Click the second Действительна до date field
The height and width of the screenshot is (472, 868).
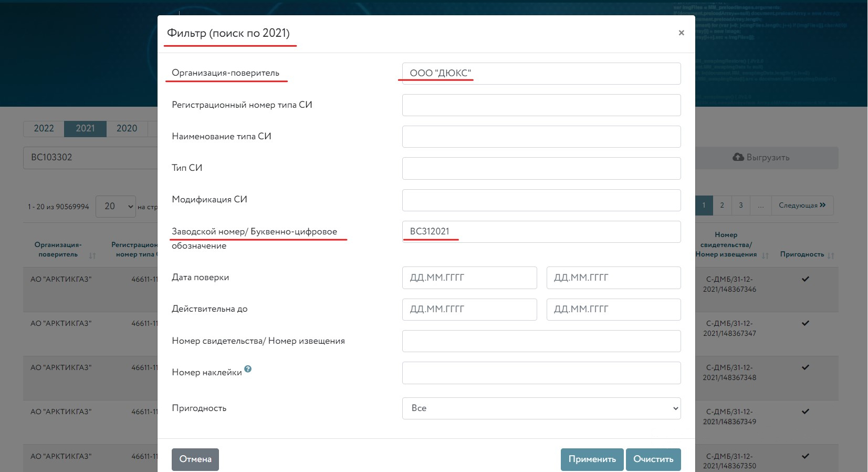point(613,310)
